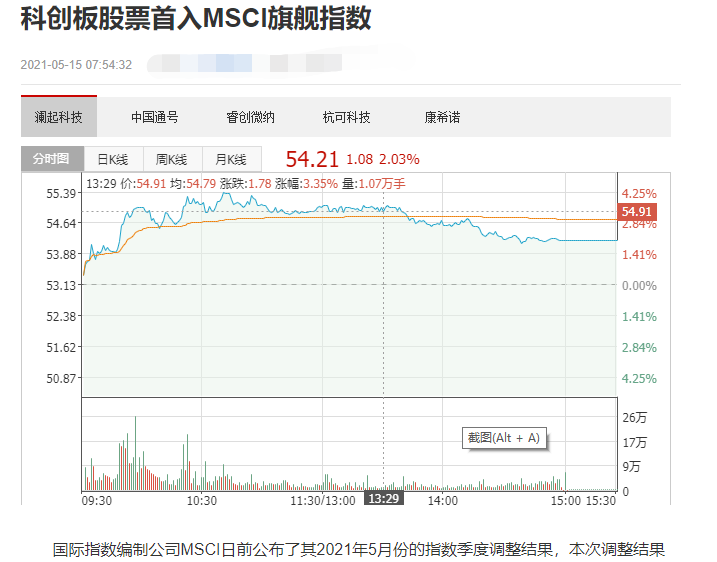
Task: Click the 0.00% percentage axis label
Action: click(x=639, y=286)
